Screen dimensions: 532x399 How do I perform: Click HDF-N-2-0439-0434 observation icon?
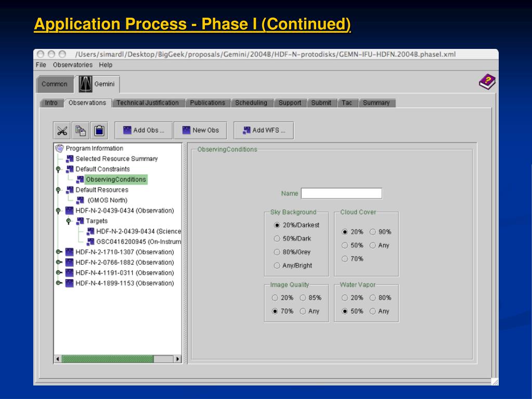[69, 211]
